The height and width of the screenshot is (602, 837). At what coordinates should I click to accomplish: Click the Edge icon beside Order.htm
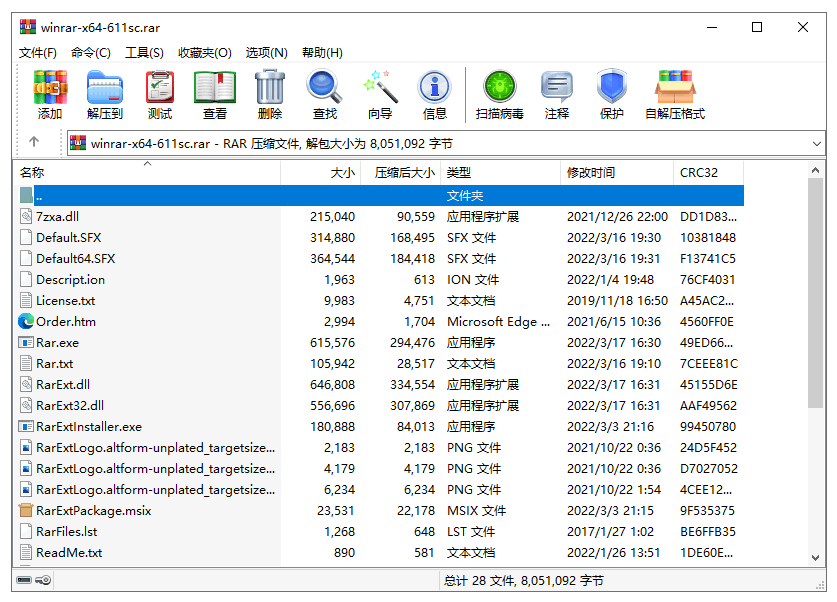point(26,321)
